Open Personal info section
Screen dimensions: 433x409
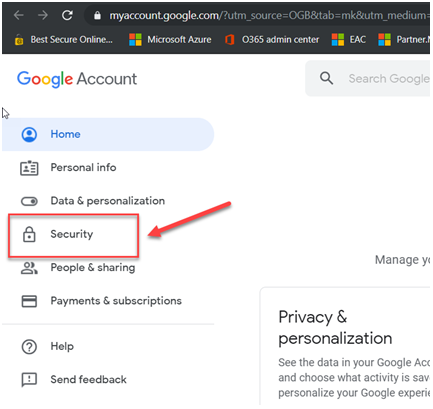click(108, 167)
